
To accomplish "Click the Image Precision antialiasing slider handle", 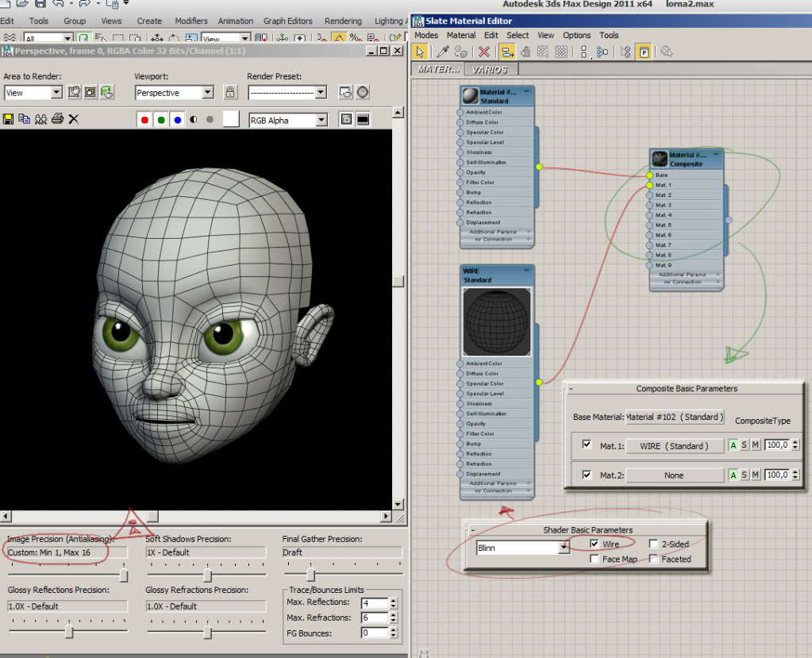I will pos(123,575).
